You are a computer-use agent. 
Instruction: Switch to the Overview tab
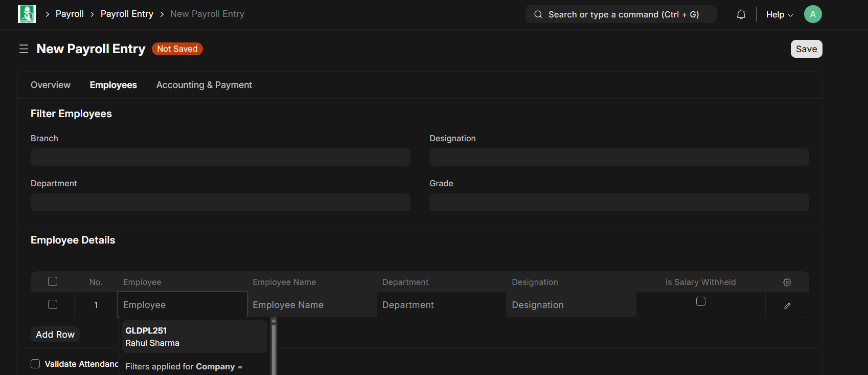pos(51,85)
